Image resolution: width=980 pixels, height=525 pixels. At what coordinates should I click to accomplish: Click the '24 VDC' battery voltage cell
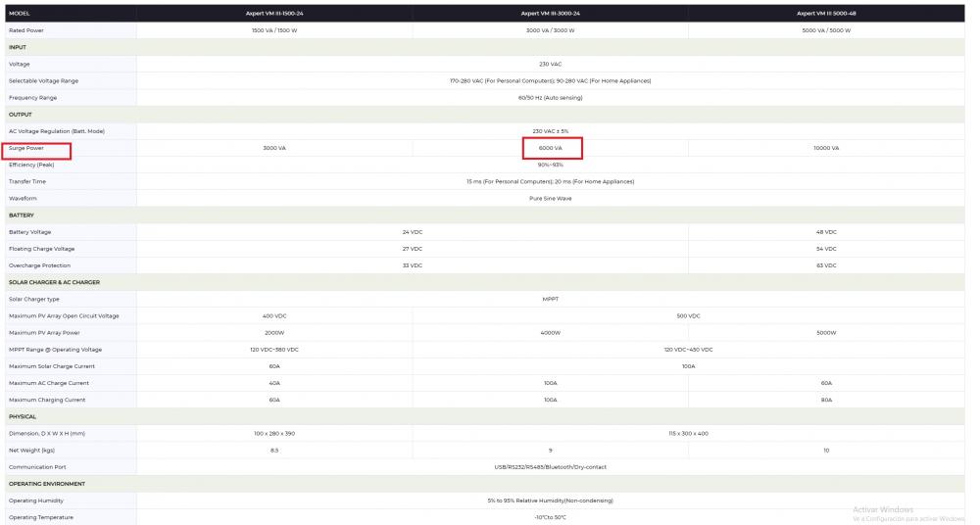[x=413, y=232]
